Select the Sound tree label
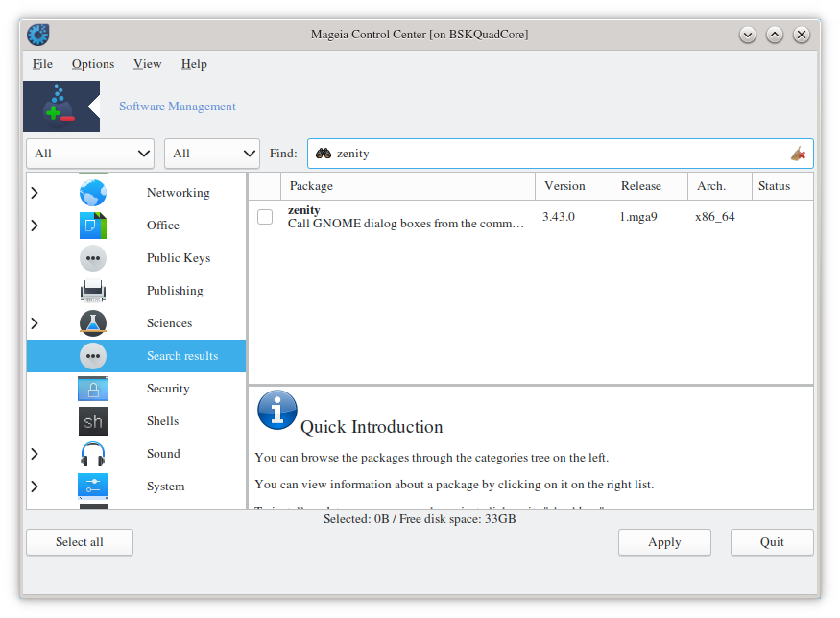 click(163, 454)
